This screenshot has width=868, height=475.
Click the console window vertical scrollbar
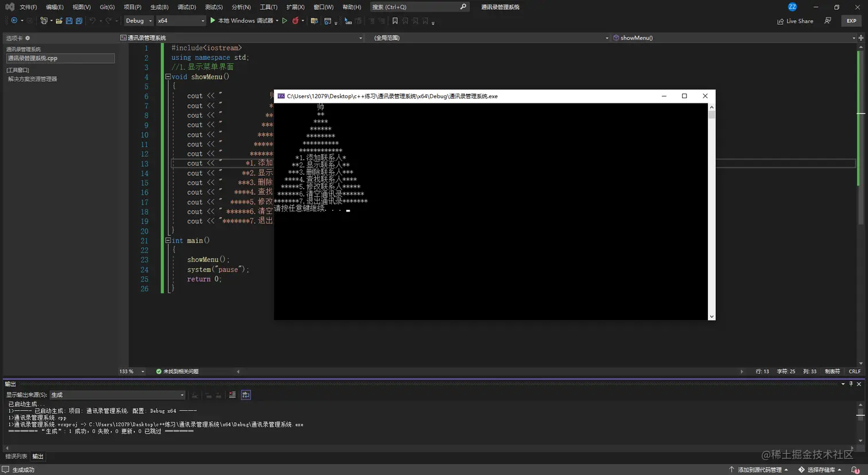point(712,211)
